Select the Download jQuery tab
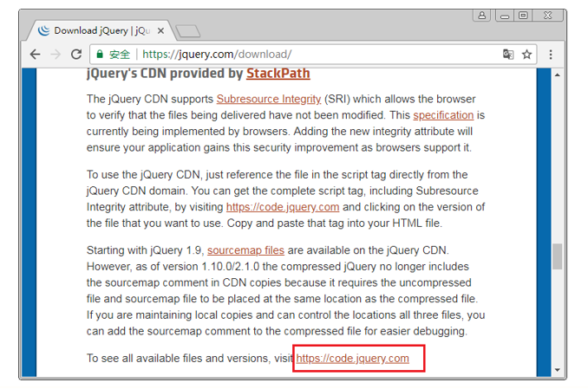588x389 pixels. 101,30
